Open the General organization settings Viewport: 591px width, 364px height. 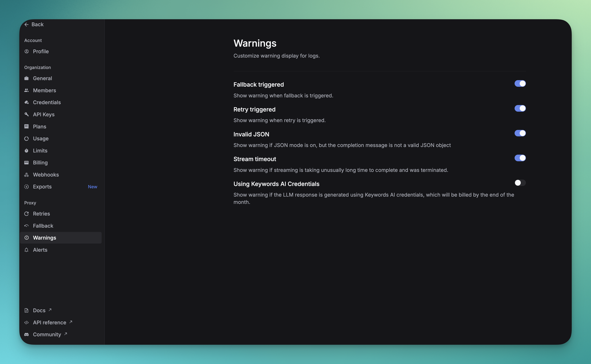61,78
